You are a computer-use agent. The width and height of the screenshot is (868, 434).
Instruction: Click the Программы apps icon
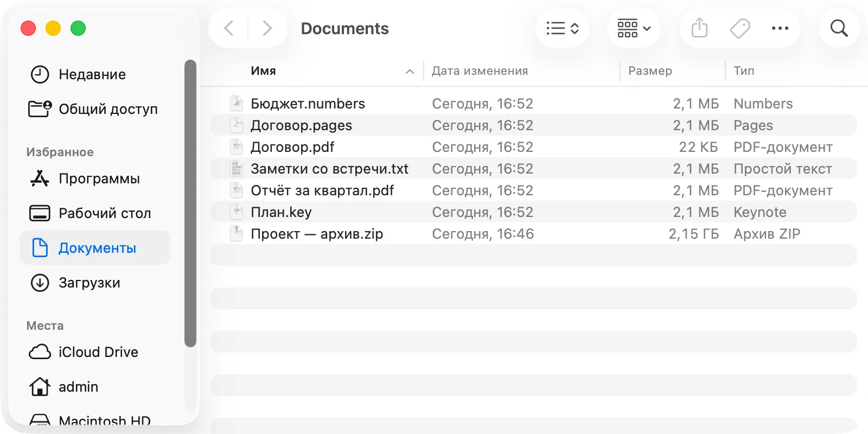coord(40,178)
